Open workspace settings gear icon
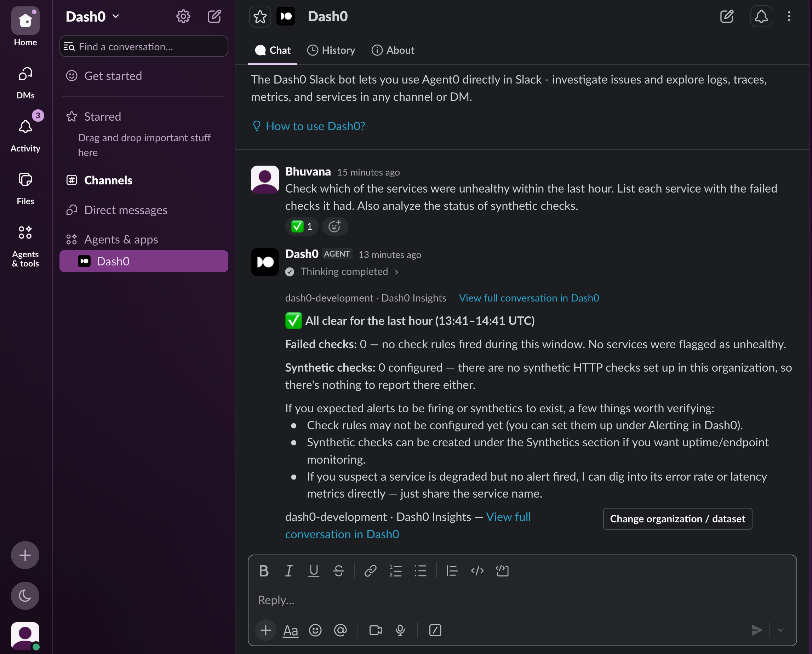Viewport: 812px width, 654px height. [x=183, y=16]
